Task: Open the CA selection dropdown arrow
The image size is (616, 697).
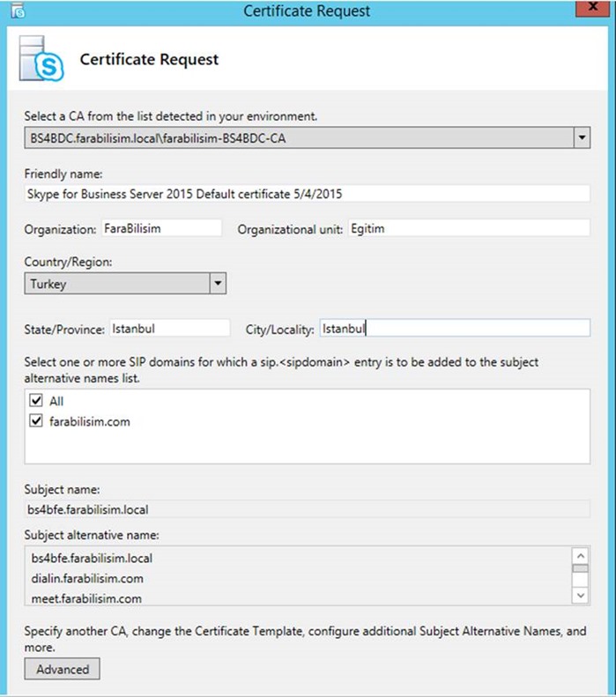Action: pyautogui.click(x=582, y=137)
